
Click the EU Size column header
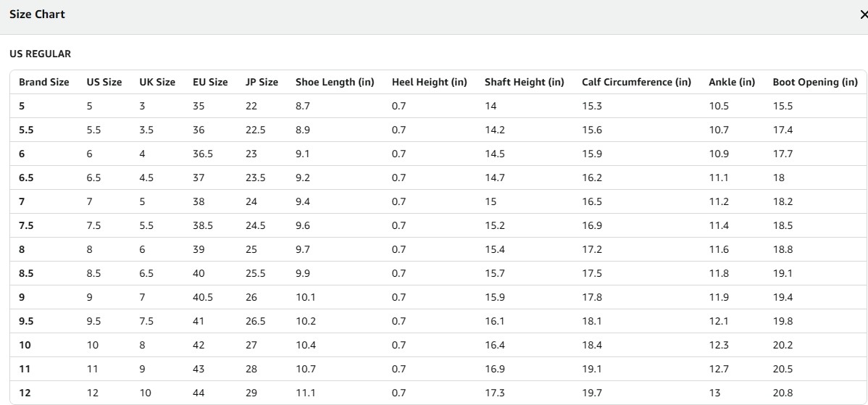(210, 82)
